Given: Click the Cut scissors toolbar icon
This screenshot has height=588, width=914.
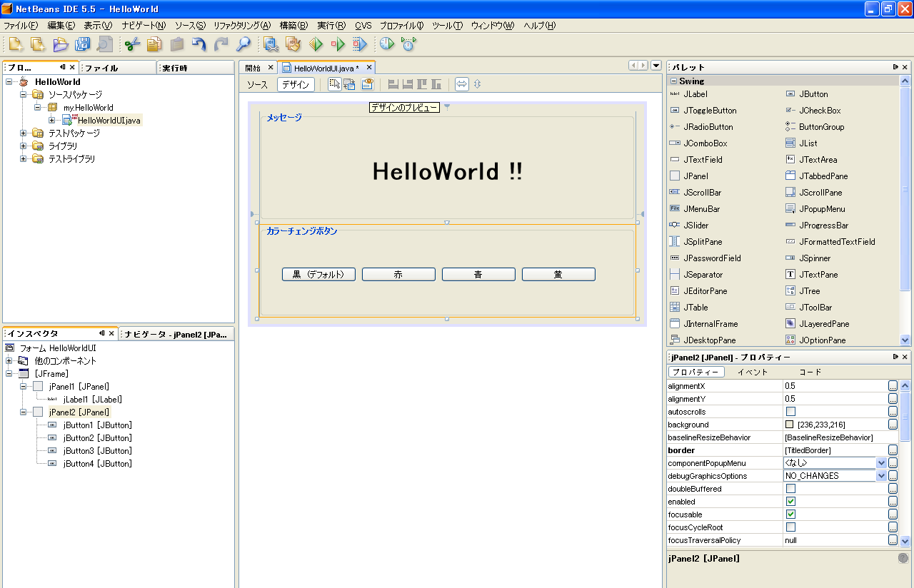Looking at the screenshot, I should pos(131,44).
